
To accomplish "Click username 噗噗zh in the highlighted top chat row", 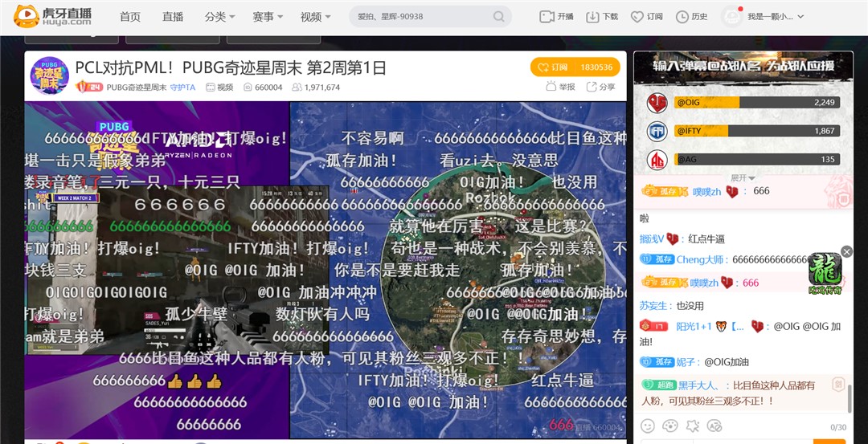I will [707, 191].
